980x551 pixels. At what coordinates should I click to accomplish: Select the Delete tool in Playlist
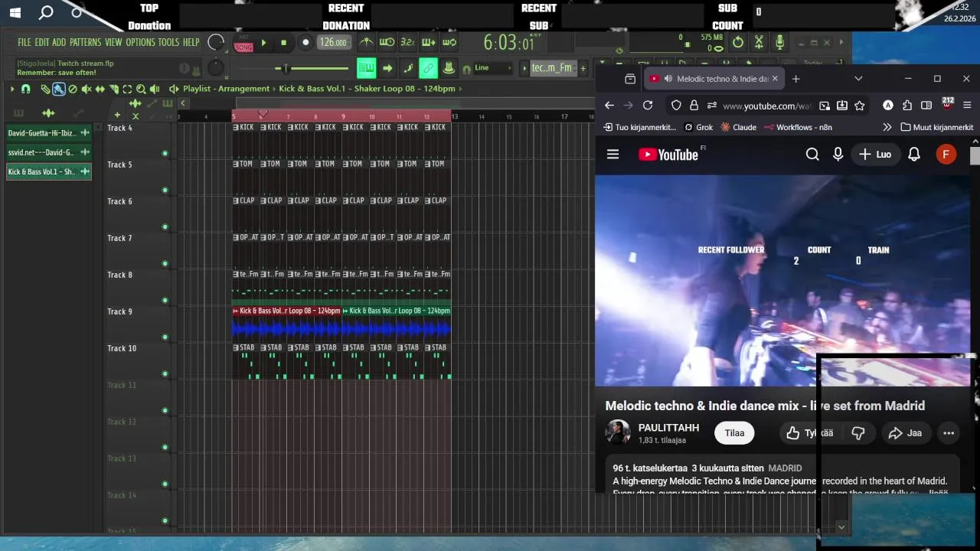[73, 89]
